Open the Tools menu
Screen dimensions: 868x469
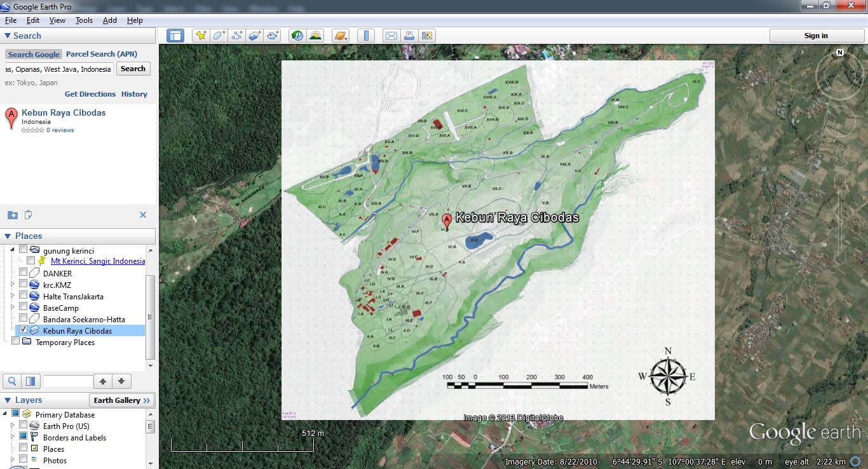tap(85, 20)
